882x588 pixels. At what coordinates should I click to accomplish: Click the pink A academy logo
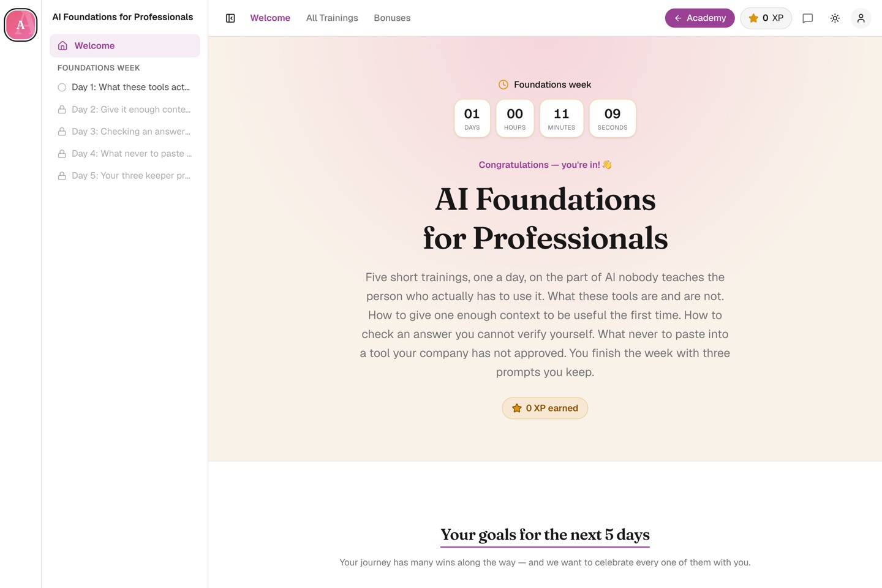pyautogui.click(x=21, y=25)
